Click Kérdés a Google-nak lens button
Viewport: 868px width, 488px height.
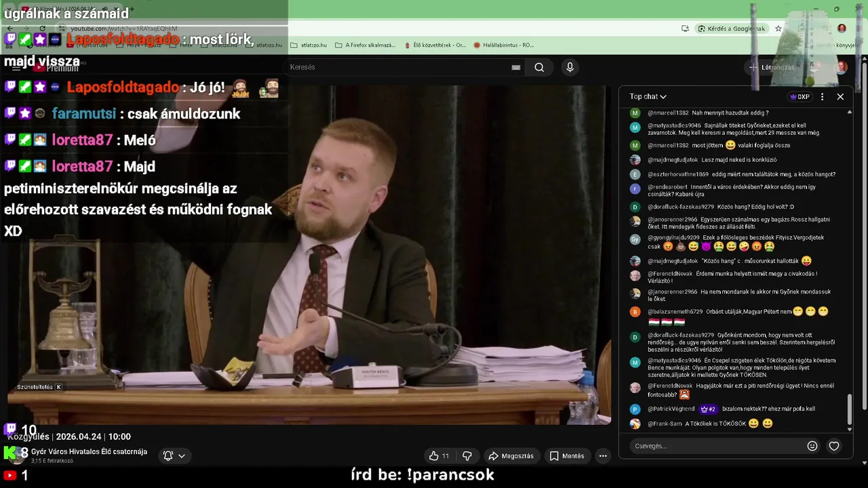(x=732, y=28)
